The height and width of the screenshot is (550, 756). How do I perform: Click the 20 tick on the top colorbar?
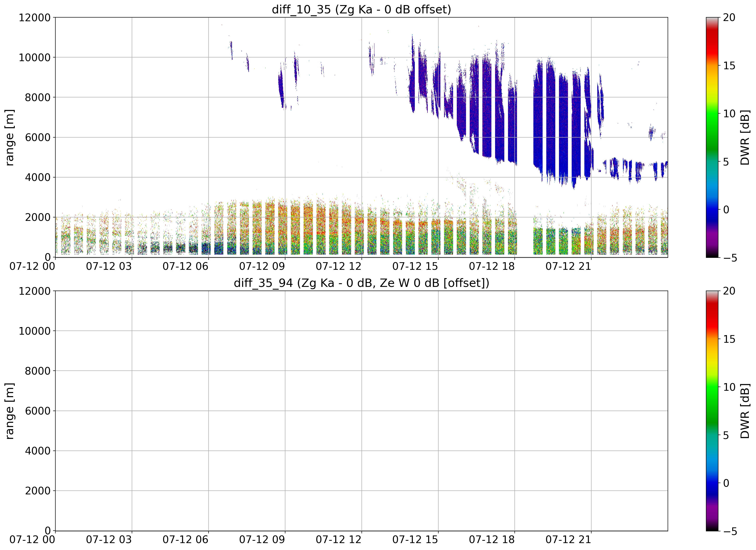pos(729,17)
